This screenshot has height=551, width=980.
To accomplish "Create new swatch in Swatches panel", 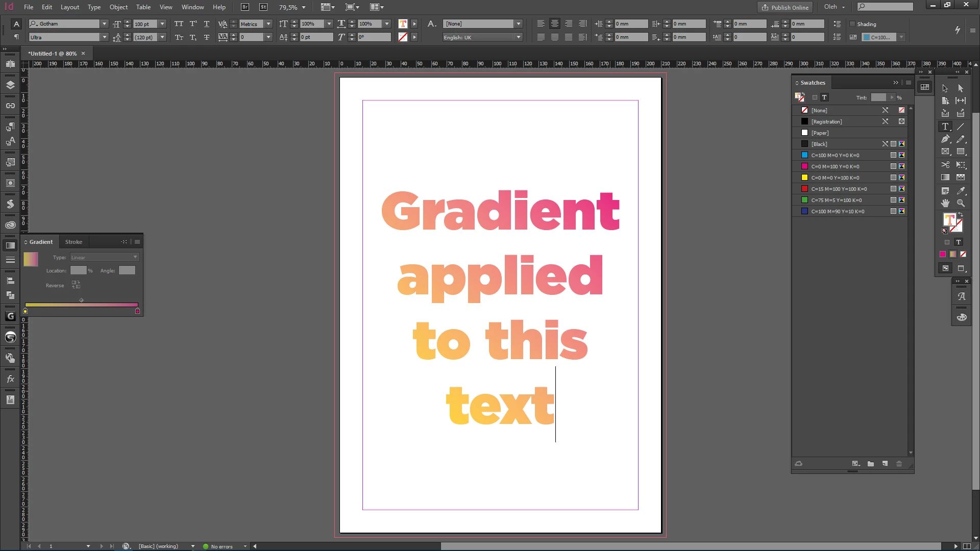I will pos(885,463).
